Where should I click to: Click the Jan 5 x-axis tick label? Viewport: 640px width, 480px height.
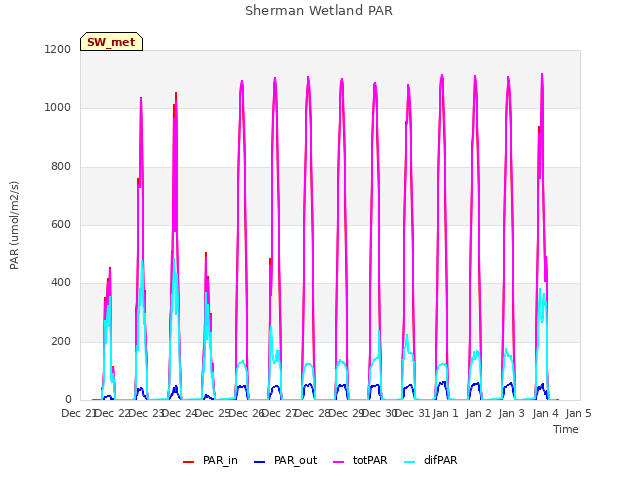click(578, 413)
